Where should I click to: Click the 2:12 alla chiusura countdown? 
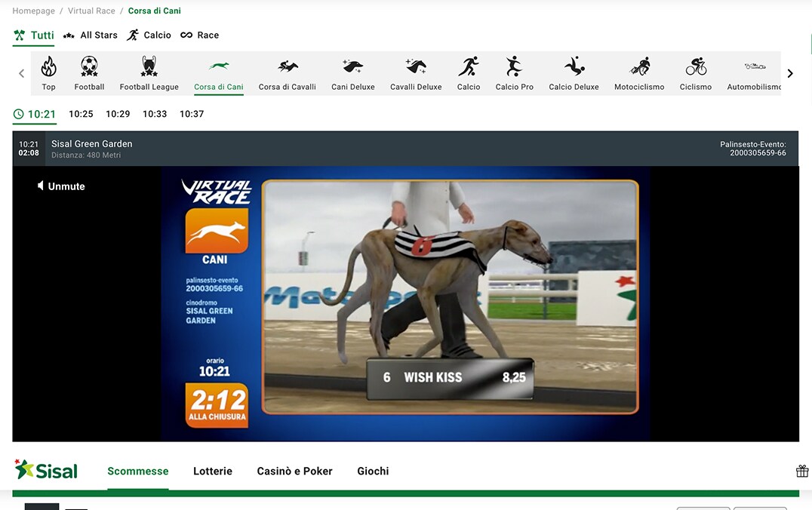[x=217, y=405]
